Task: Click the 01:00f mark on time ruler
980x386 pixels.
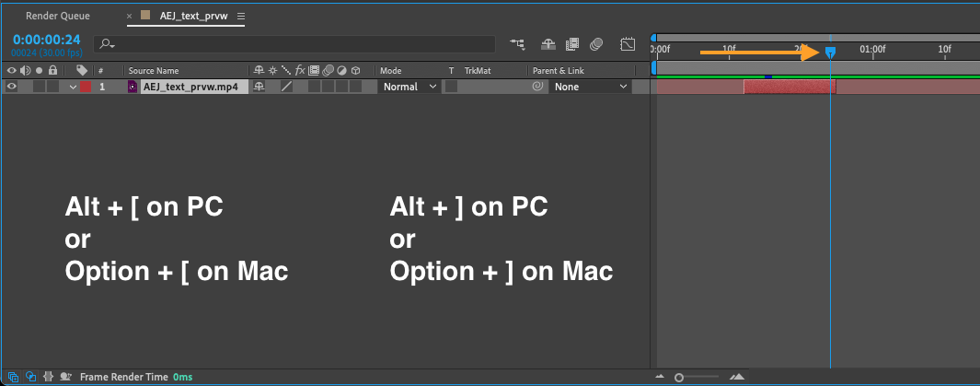Action: tap(872, 49)
